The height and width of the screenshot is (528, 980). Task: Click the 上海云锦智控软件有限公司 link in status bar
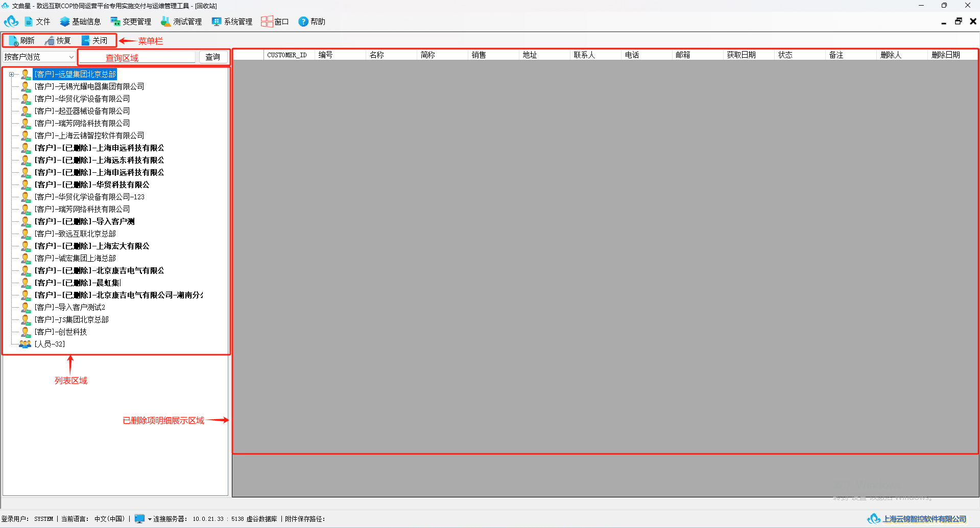(924, 519)
